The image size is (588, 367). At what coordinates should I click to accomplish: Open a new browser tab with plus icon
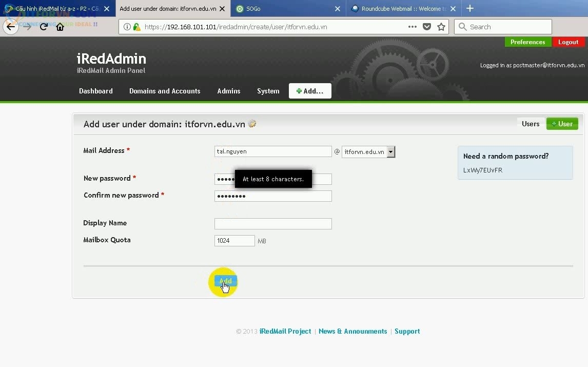coord(469,8)
